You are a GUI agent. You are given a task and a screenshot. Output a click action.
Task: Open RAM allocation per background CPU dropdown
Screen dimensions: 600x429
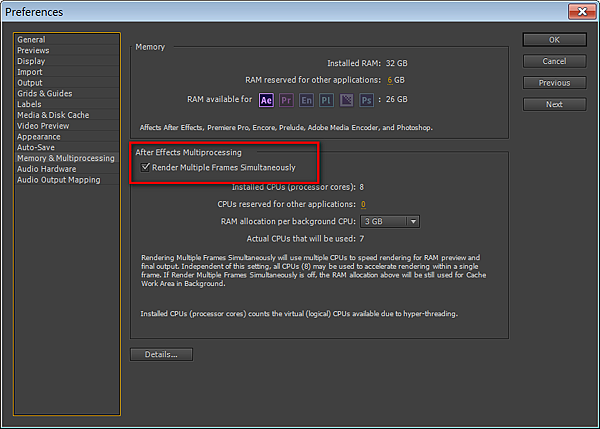point(390,222)
